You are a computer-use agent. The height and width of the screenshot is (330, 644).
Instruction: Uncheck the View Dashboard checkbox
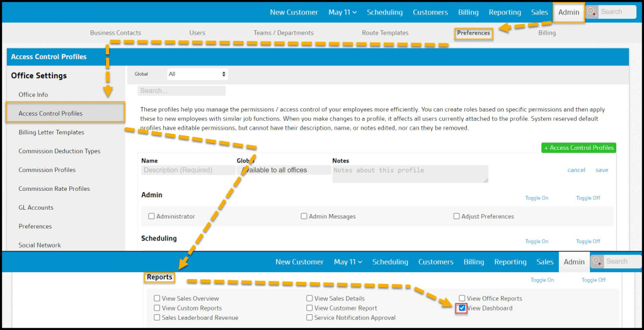tap(463, 308)
